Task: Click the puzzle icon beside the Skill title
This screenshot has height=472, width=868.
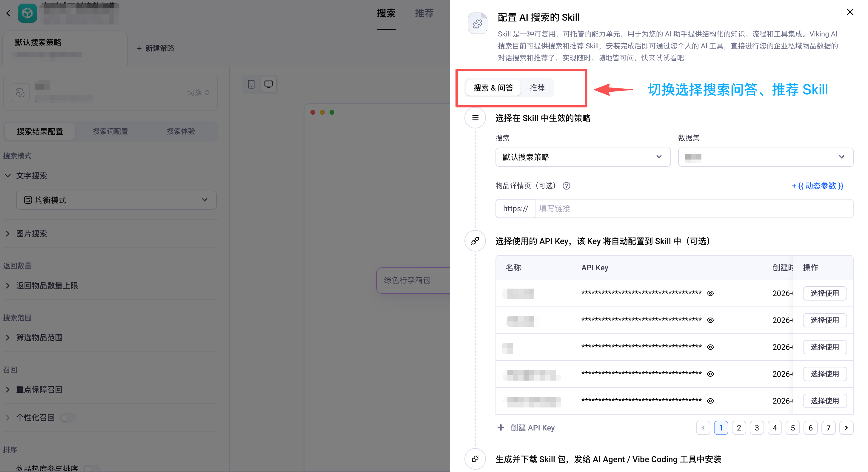Action: pos(478,24)
